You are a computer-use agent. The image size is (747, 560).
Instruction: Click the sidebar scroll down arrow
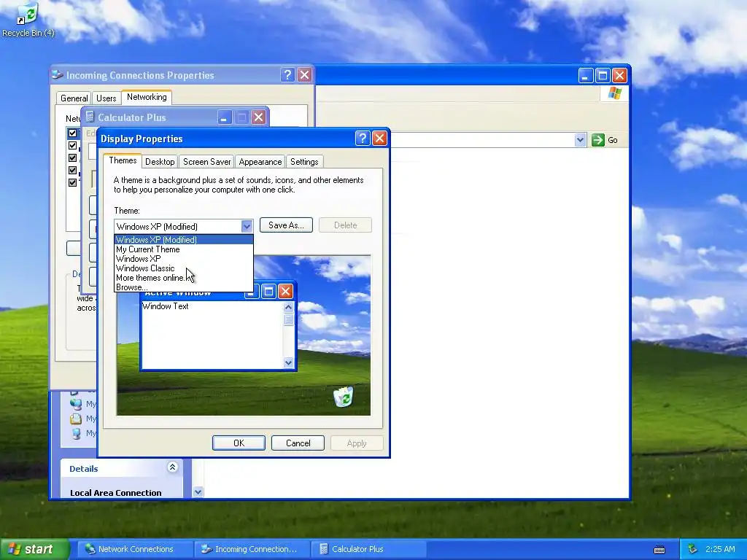198,492
